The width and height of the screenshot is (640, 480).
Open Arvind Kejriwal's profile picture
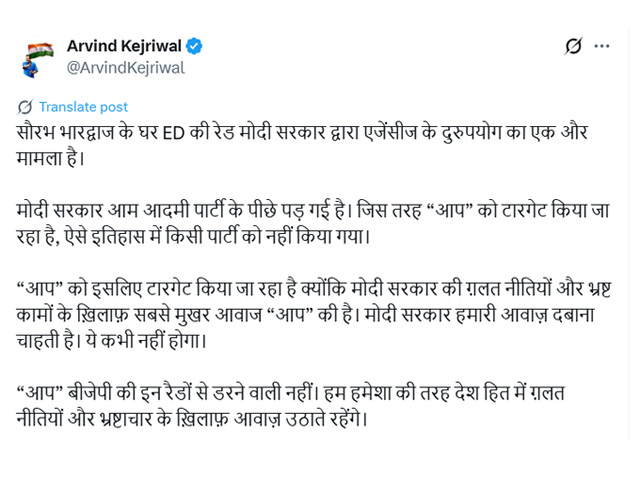[38, 58]
